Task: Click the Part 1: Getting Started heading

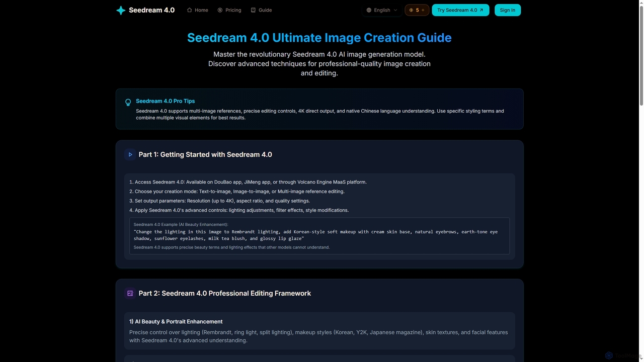Action: 205,154
